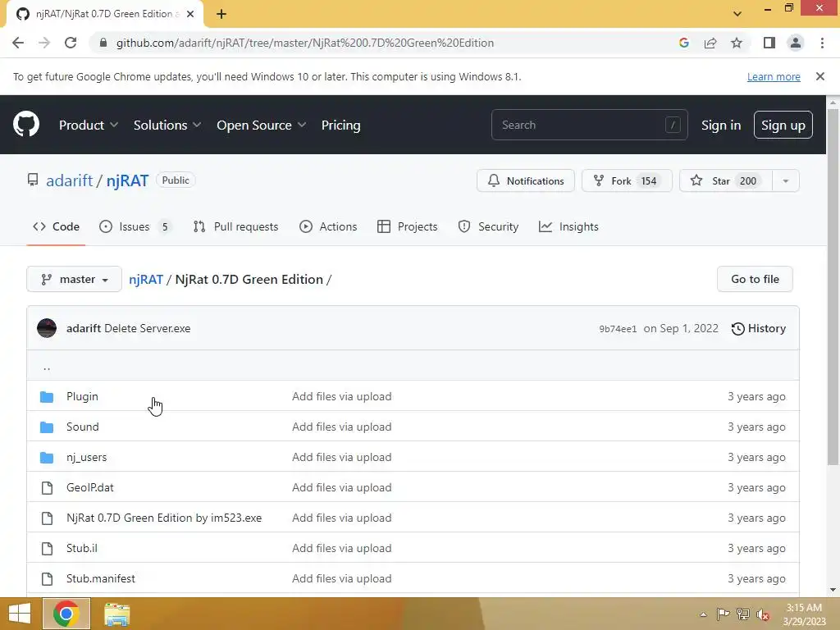This screenshot has width=840, height=630.
Task: Open the browser side panel icon
Action: 769,43
